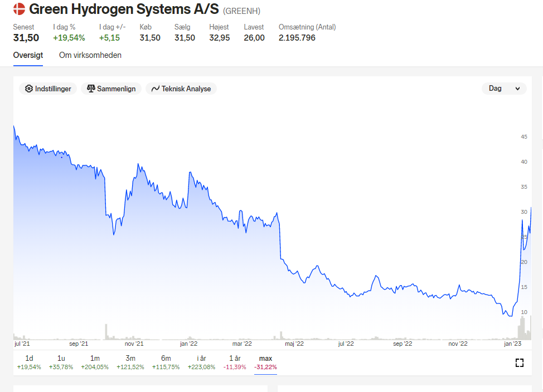The height and width of the screenshot is (392, 543).
Task: Expand chart to fullscreen
Action: pyautogui.click(x=519, y=362)
